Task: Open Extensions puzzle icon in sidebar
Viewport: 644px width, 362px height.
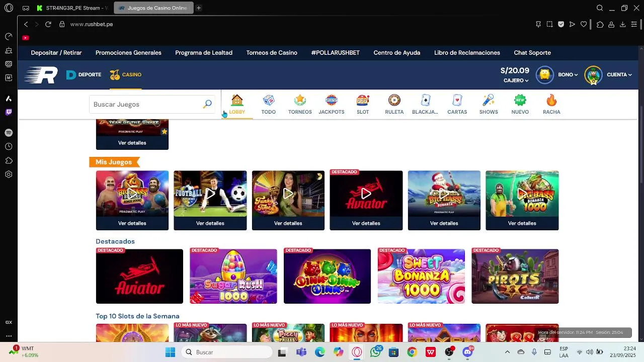Action: 9,160
